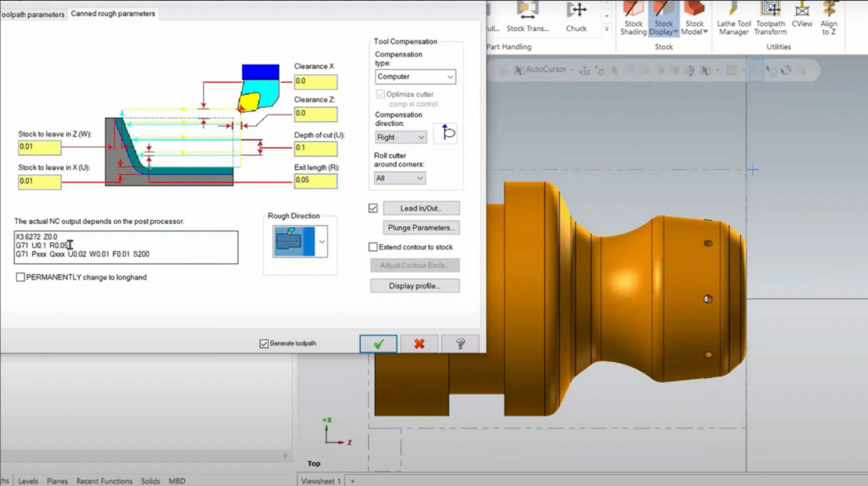Click the Lead In/Out button

(421, 208)
